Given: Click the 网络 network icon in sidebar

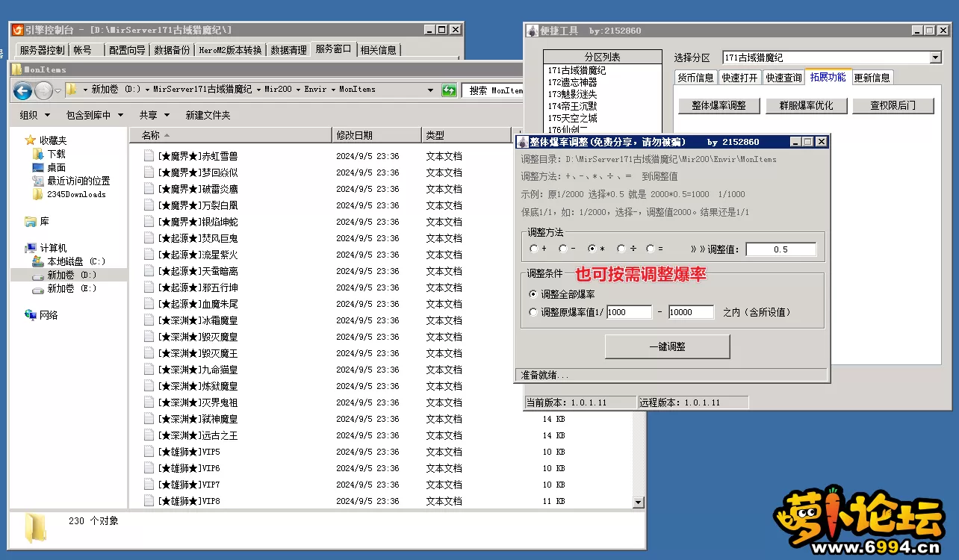Looking at the screenshot, I should [x=31, y=315].
